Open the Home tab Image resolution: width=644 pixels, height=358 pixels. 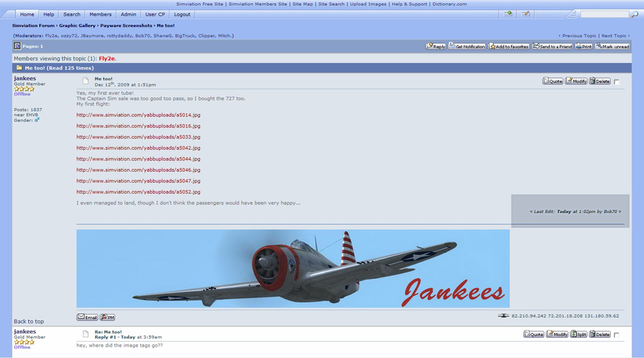(27, 14)
